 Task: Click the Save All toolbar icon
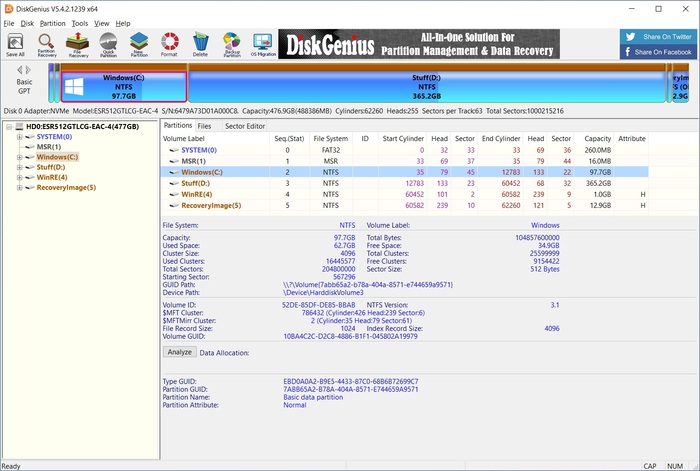click(x=16, y=45)
